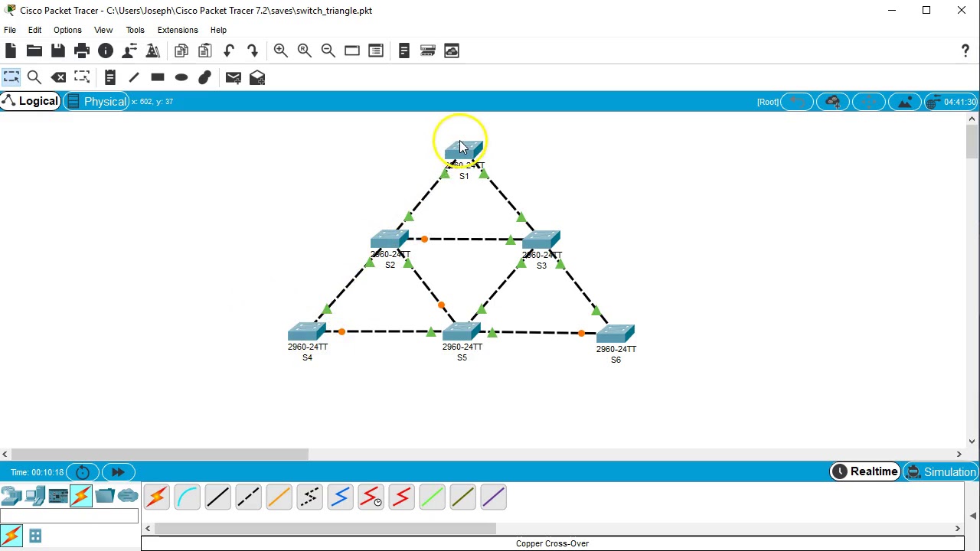The width and height of the screenshot is (980, 551).
Task: Select the Console cable
Action: coord(187,497)
